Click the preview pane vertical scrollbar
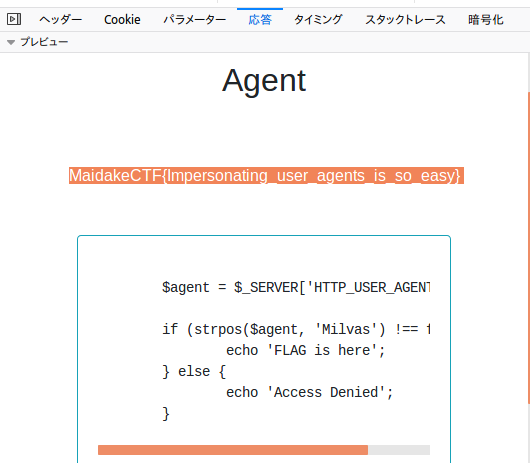This screenshot has width=530, height=463. [528, 248]
